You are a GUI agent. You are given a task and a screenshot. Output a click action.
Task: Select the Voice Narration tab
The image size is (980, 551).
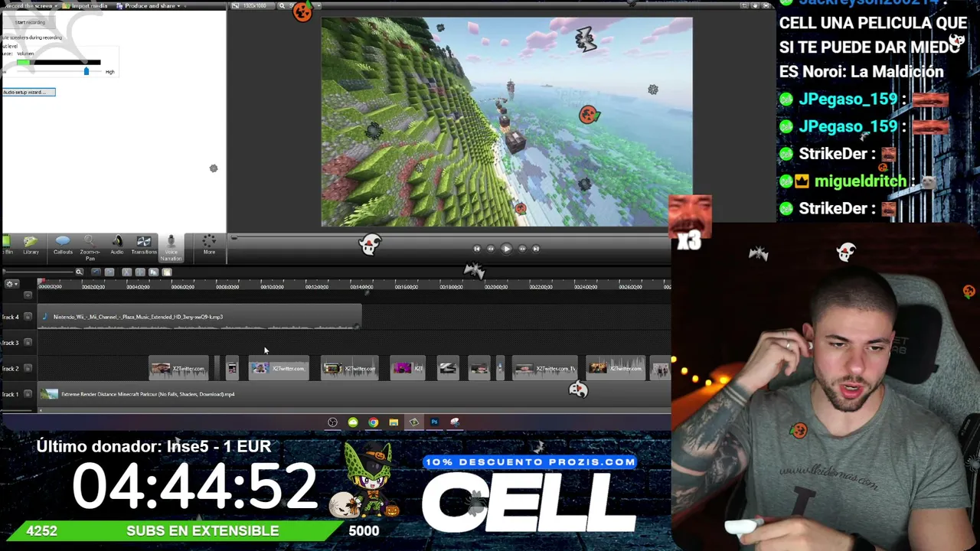point(171,248)
